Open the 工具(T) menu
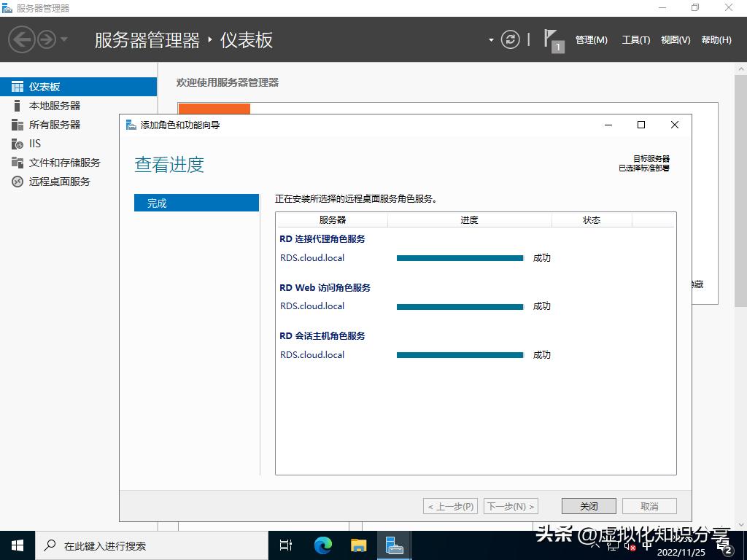747x560 pixels. pos(635,40)
